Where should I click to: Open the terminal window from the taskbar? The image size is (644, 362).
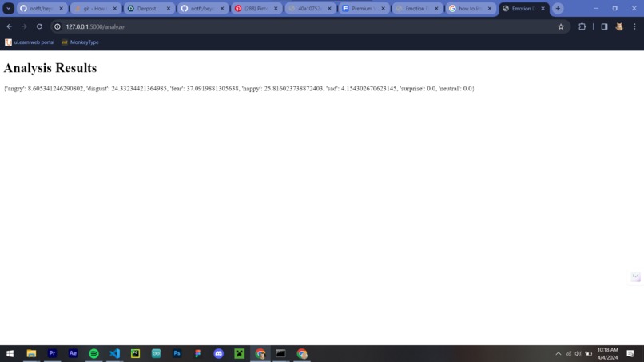281,353
